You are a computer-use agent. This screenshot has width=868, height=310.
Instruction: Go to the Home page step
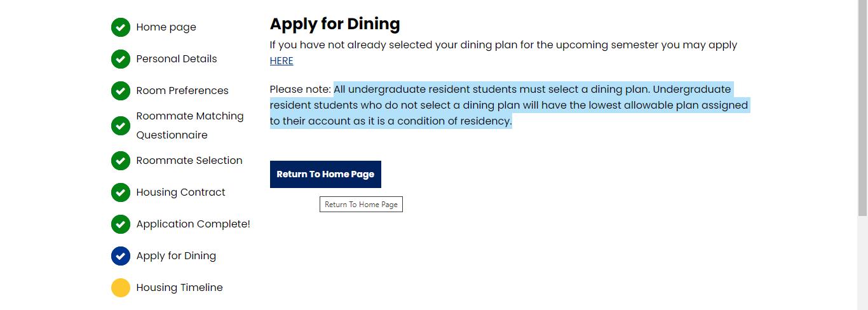coord(166,27)
